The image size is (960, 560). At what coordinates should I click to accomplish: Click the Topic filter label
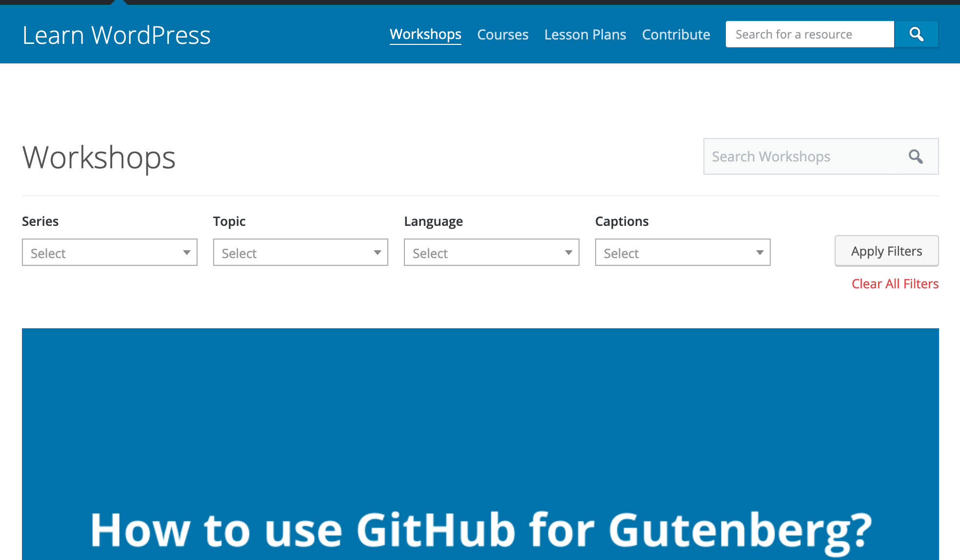[229, 221]
